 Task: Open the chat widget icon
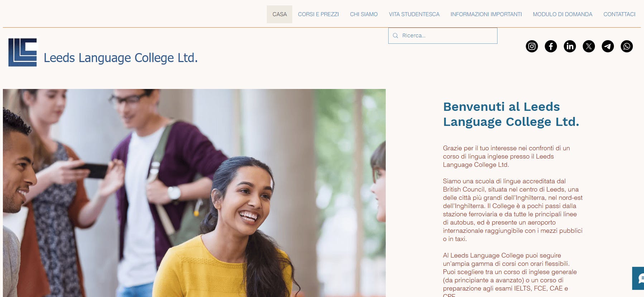[638, 278]
